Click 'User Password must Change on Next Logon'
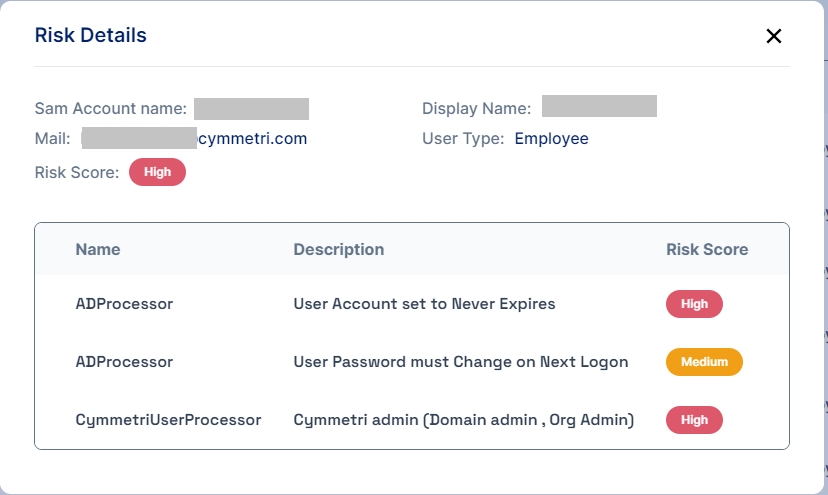828x495 pixels. [x=460, y=362]
